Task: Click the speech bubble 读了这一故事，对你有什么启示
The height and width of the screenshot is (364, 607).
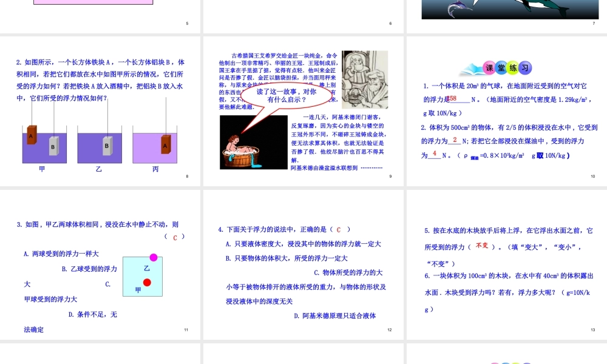Action: (287, 96)
